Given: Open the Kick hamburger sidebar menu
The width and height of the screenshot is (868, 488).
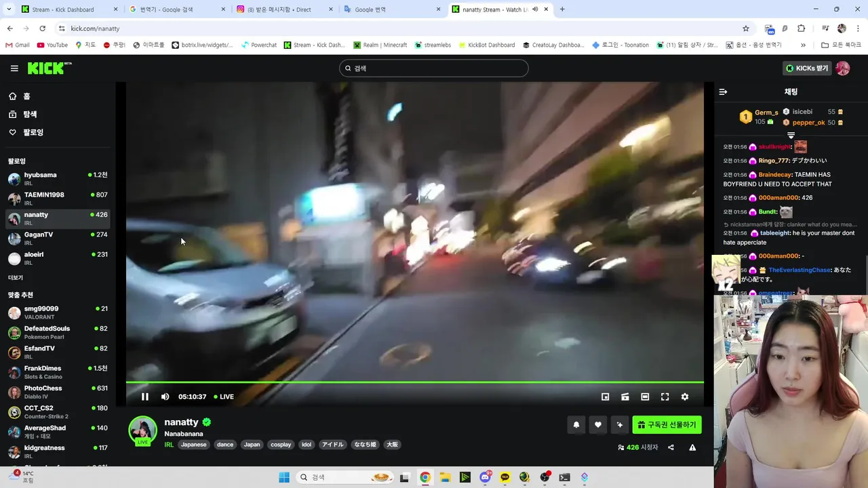Looking at the screenshot, I should (14, 68).
